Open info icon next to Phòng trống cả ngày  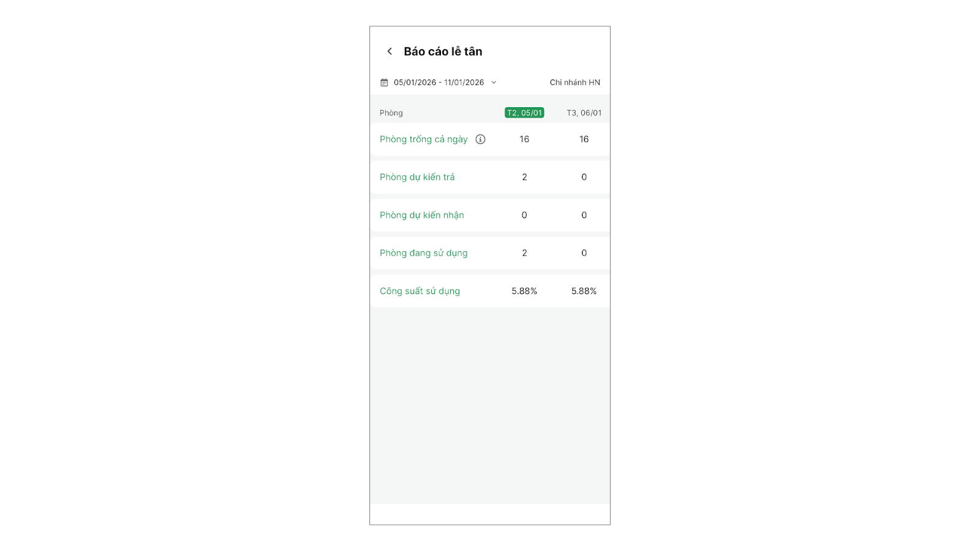(480, 140)
